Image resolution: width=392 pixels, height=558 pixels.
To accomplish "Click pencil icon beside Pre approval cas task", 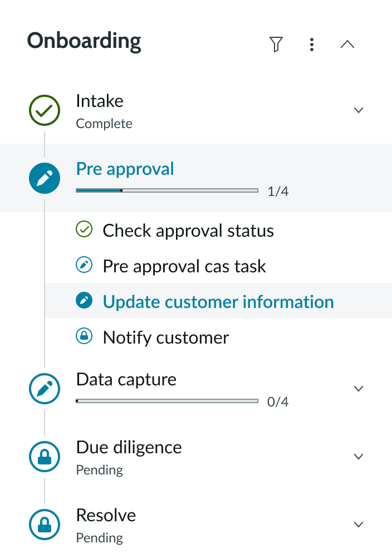I will pyautogui.click(x=84, y=266).
